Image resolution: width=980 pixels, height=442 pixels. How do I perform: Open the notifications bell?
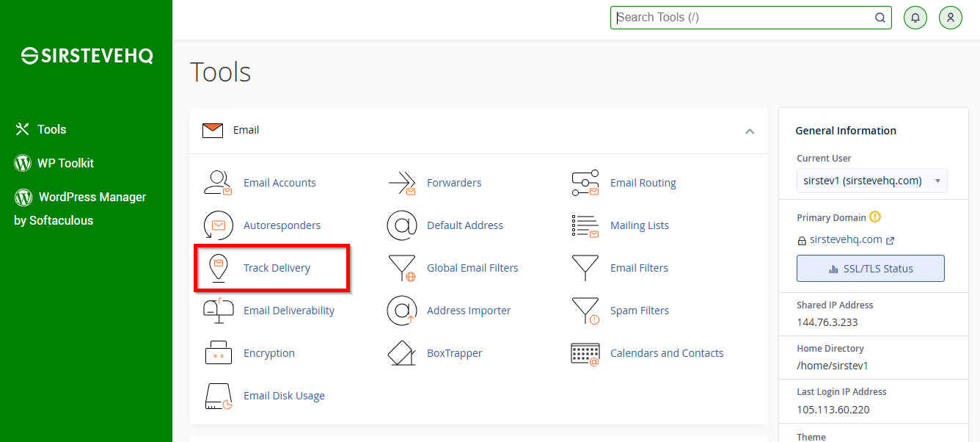[915, 18]
